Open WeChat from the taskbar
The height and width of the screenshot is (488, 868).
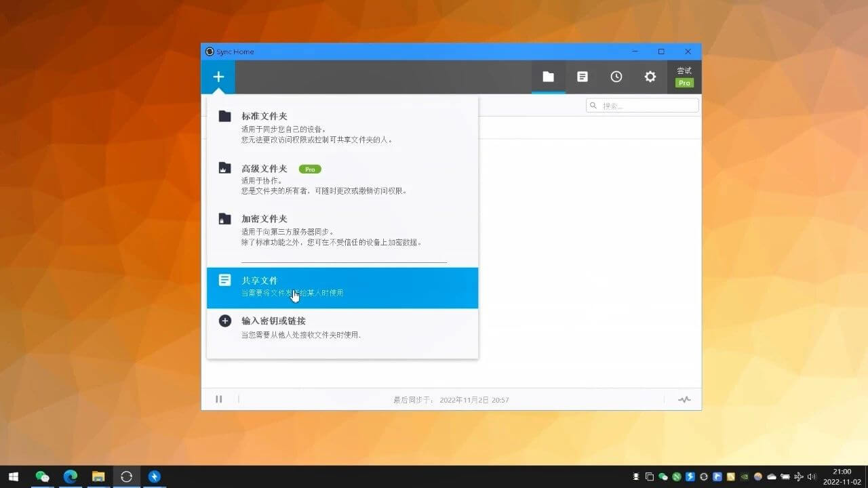(42, 476)
